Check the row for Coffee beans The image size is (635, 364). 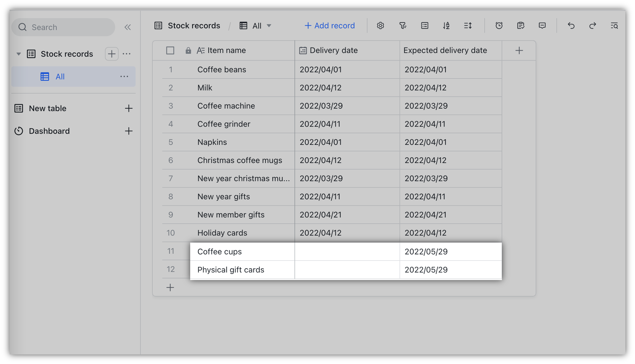coord(170,70)
